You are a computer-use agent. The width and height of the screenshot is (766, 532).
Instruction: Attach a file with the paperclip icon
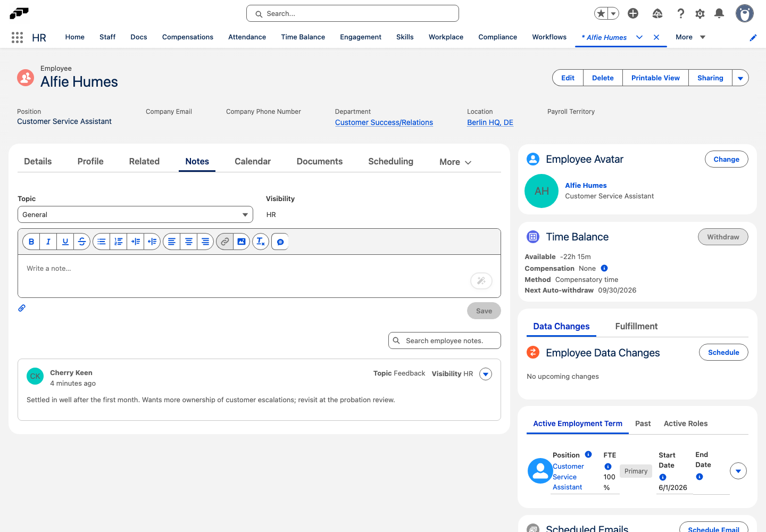22,308
